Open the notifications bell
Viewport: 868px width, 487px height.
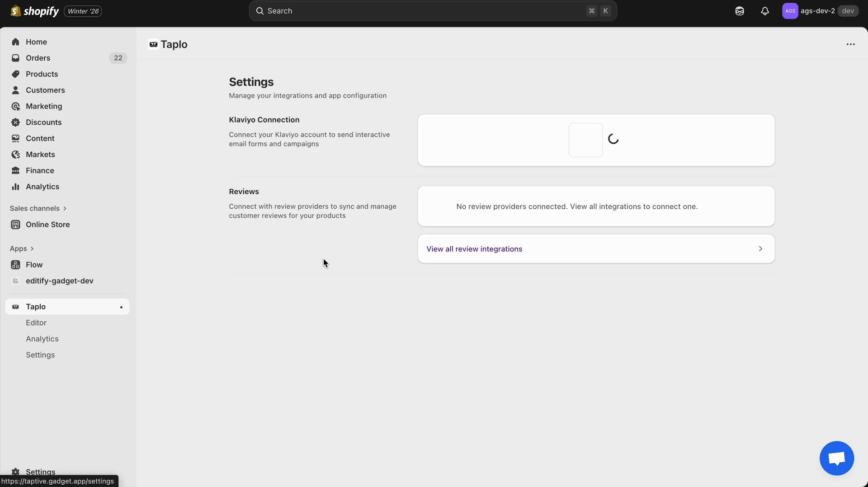pos(765,11)
